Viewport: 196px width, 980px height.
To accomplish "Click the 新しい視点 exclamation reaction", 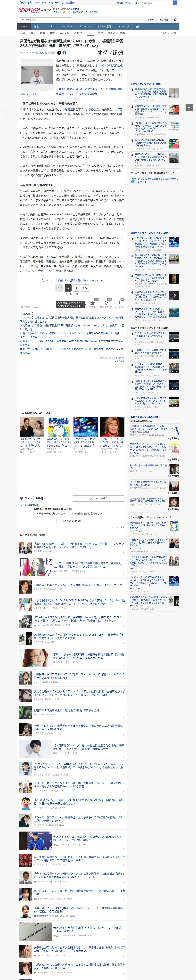I will tap(120, 303).
